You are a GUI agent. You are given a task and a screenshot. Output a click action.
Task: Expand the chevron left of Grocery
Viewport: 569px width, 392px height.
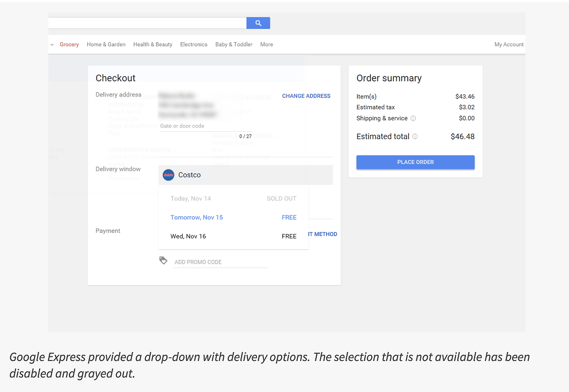tap(52, 44)
